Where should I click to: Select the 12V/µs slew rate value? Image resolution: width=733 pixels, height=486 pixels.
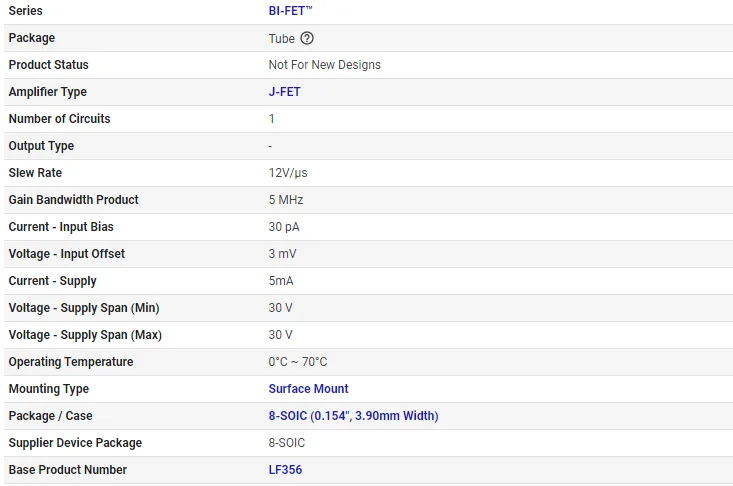pyautogui.click(x=288, y=173)
